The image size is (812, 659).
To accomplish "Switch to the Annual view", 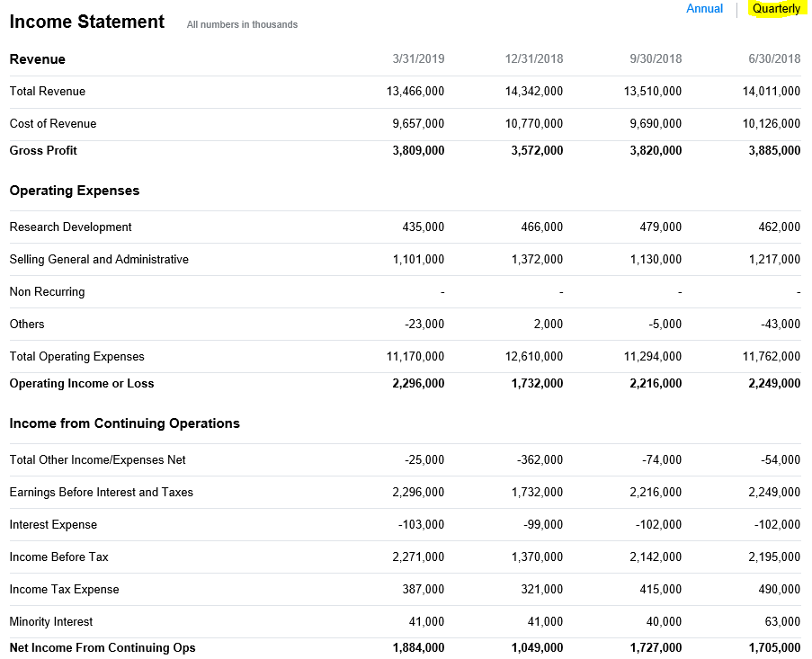I will pyautogui.click(x=704, y=8).
